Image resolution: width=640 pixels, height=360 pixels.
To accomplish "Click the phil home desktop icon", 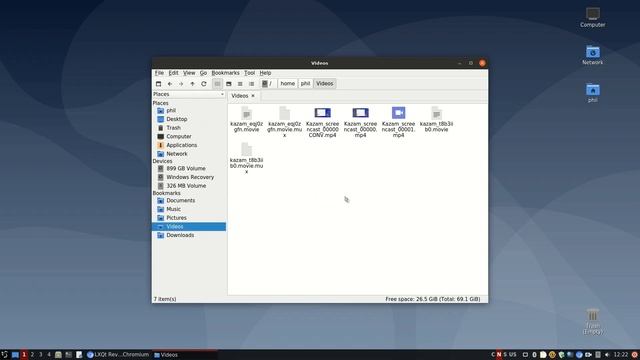I will pos(593,93).
